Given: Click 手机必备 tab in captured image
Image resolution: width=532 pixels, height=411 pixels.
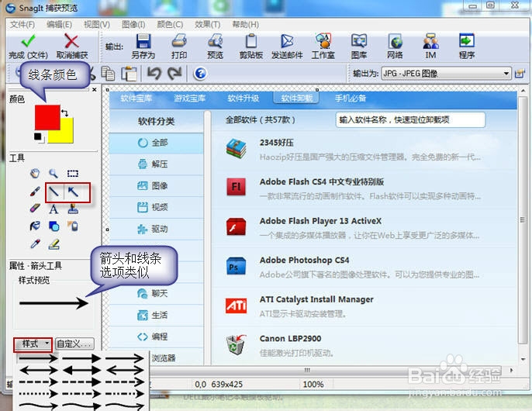Looking at the screenshot, I should [351, 98].
